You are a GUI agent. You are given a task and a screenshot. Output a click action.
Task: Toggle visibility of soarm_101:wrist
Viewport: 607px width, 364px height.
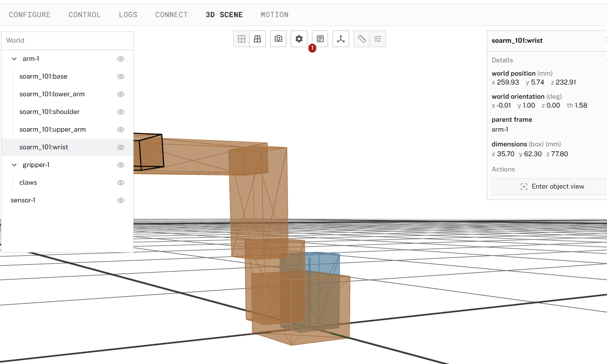[x=121, y=147]
